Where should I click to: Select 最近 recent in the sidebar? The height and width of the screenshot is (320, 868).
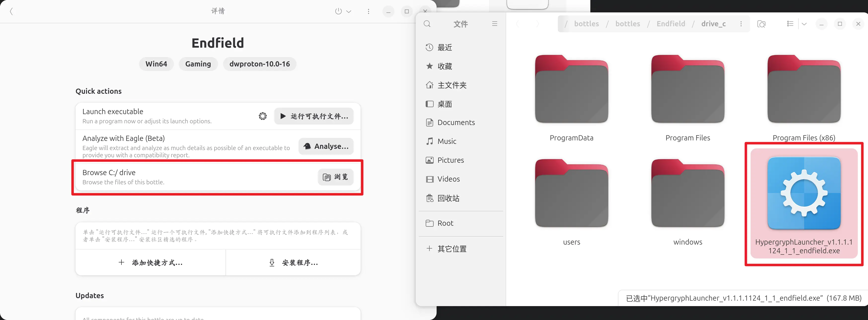pos(445,47)
